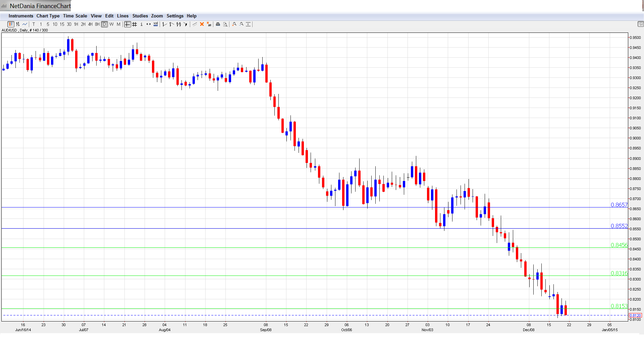The width and height of the screenshot is (644, 362).
Task: Switch to Weekly (W) time scale
Action: pyautogui.click(x=111, y=24)
